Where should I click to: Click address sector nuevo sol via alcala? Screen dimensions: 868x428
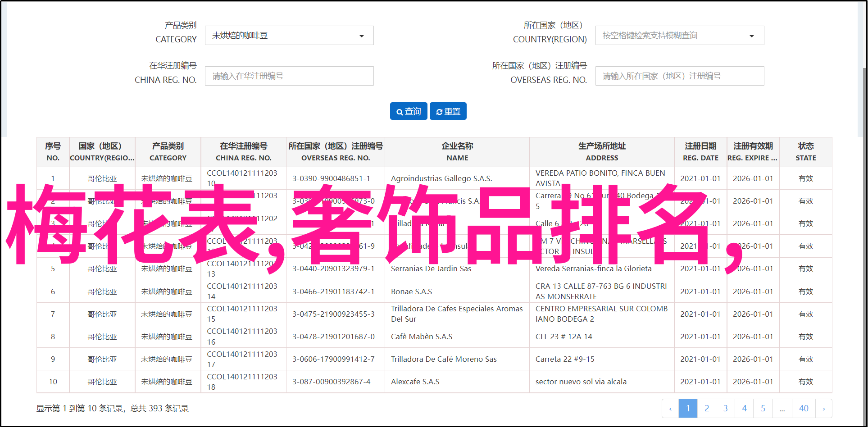click(581, 382)
